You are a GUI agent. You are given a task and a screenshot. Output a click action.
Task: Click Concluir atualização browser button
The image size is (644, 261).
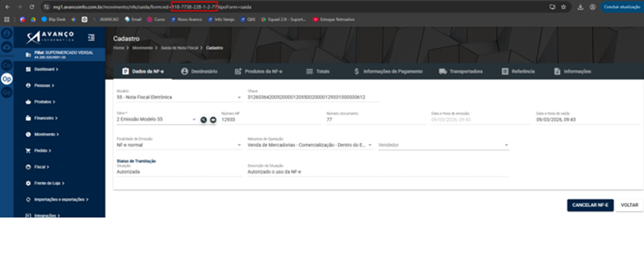622,7
